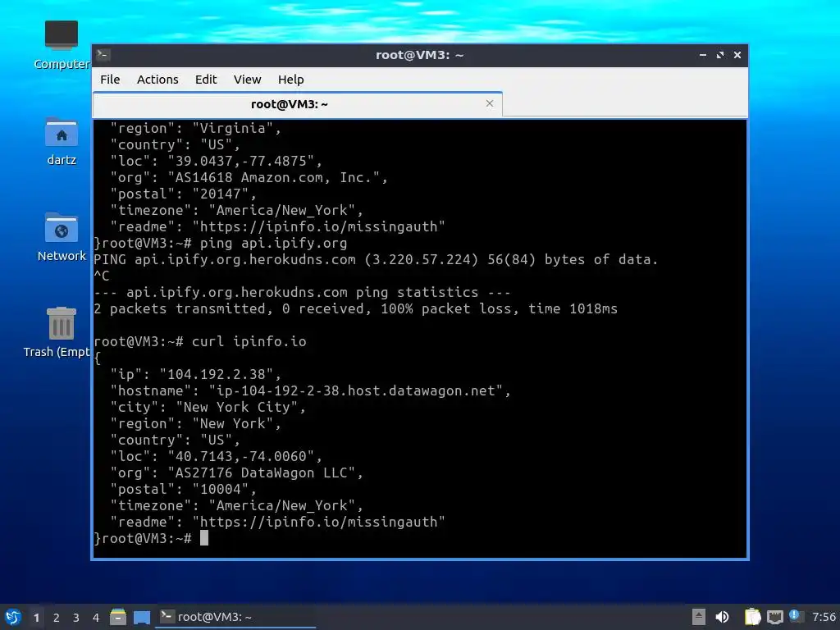Open the Lubuntu application menu
The height and width of the screenshot is (630, 840).
coord(13,617)
